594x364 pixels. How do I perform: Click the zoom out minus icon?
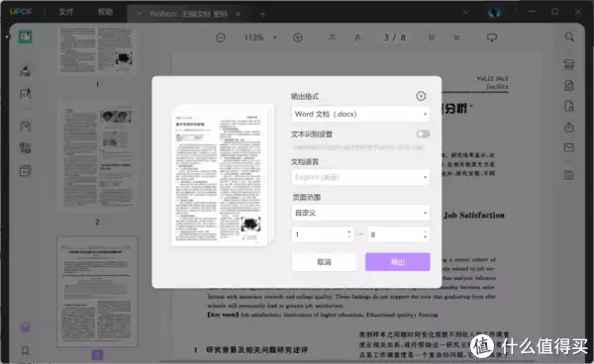(x=221, y=38)
